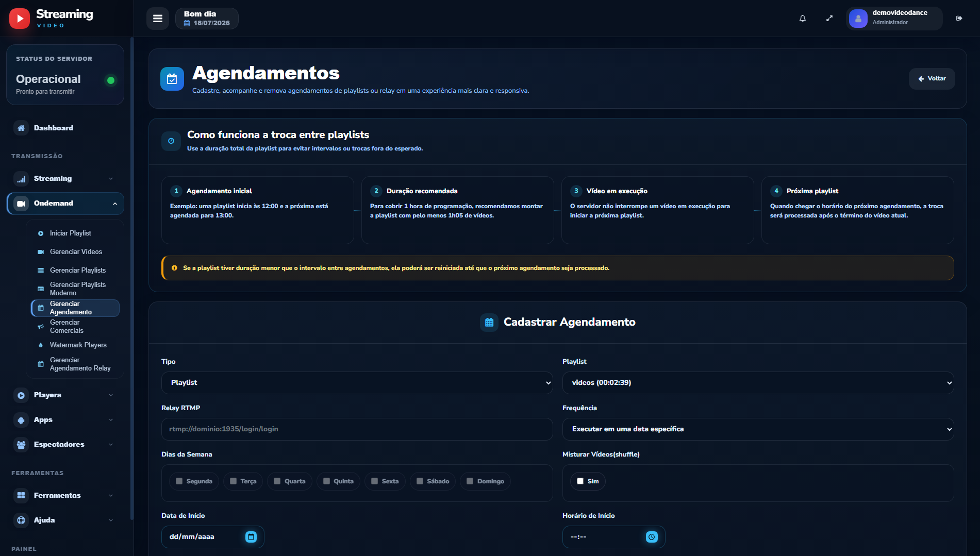Select Gerenciar Agendamento submenu item
Viewport: 980px width, 556px height.
[x=75, y=308]
